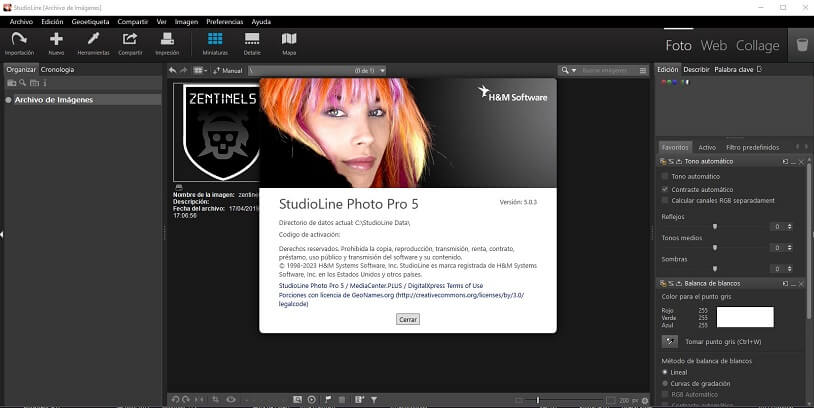
Task: Open the Mapa view
Action: pyautogui.click(x=289, y=39)
